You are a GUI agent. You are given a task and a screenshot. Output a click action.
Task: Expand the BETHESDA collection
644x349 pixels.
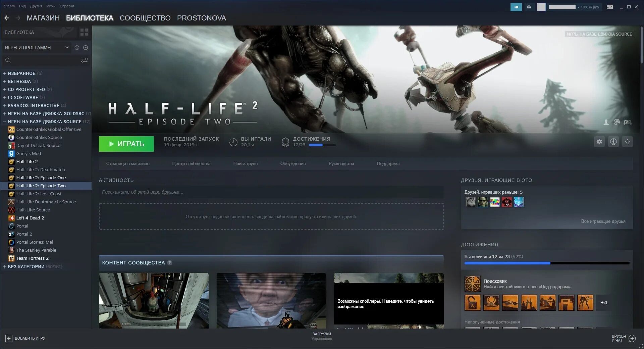pos(5,81)
